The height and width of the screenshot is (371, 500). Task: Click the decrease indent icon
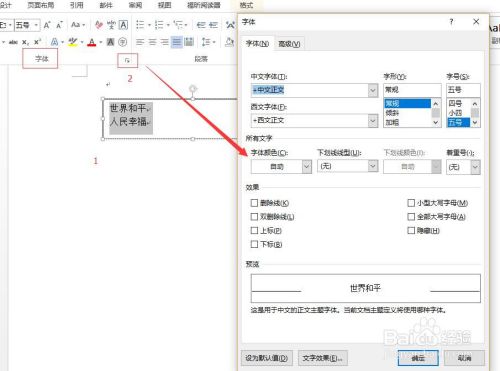(201, 25)
